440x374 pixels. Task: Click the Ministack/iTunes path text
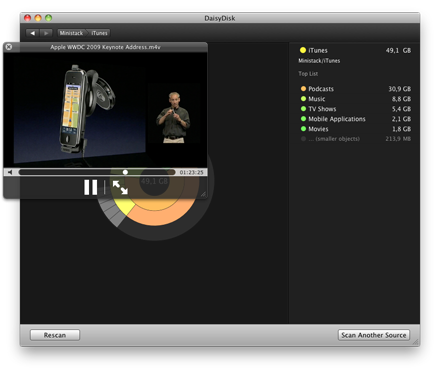[x=319, y=61]
